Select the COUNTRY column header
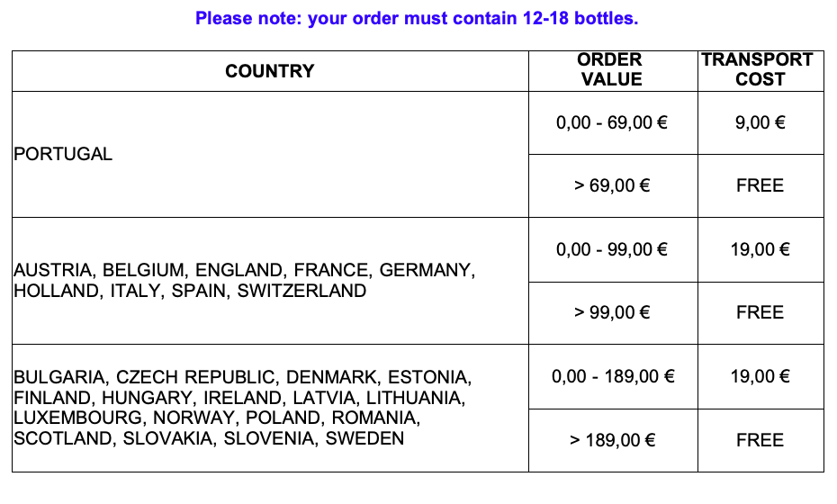The image size is (837, 504). 270,71
